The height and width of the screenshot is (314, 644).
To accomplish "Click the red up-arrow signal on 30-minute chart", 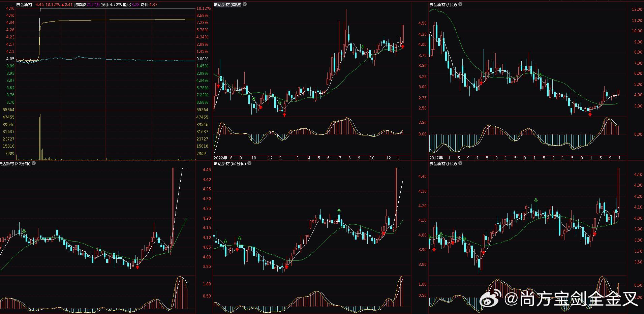I will click(137, 267).
